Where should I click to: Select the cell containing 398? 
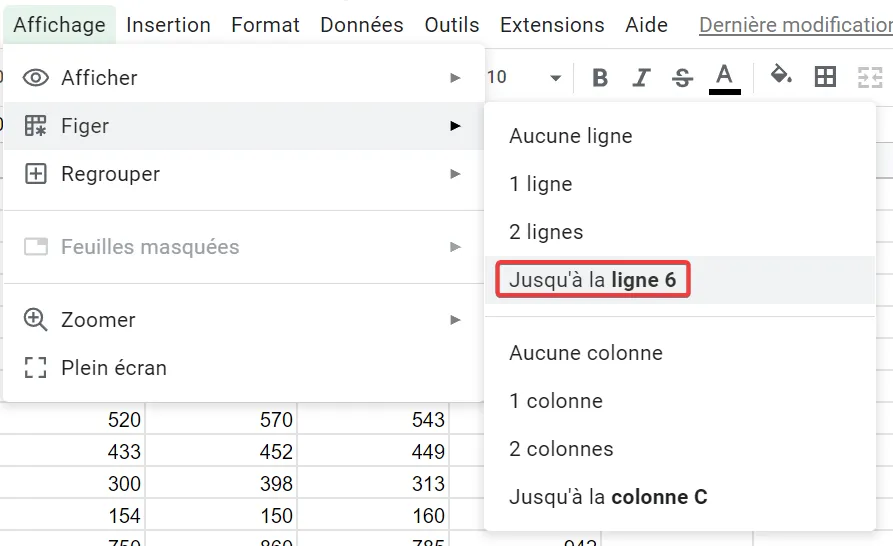(221, 483)
